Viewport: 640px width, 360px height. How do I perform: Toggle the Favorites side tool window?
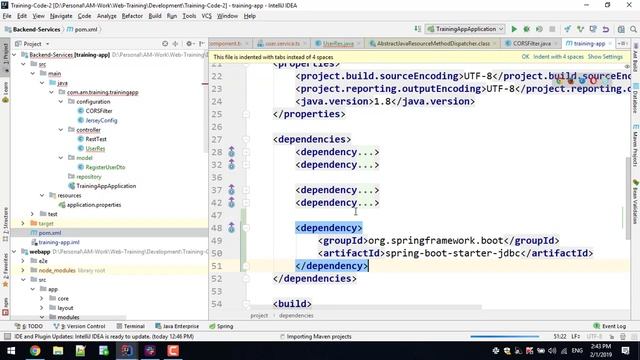pos(5,270)
